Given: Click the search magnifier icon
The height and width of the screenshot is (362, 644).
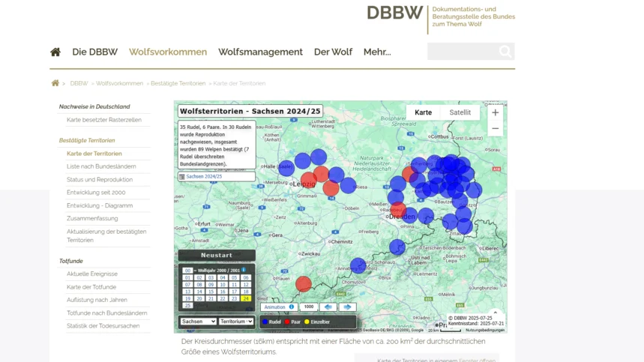Looking at the screenshot, I should [x=505, y=51].
